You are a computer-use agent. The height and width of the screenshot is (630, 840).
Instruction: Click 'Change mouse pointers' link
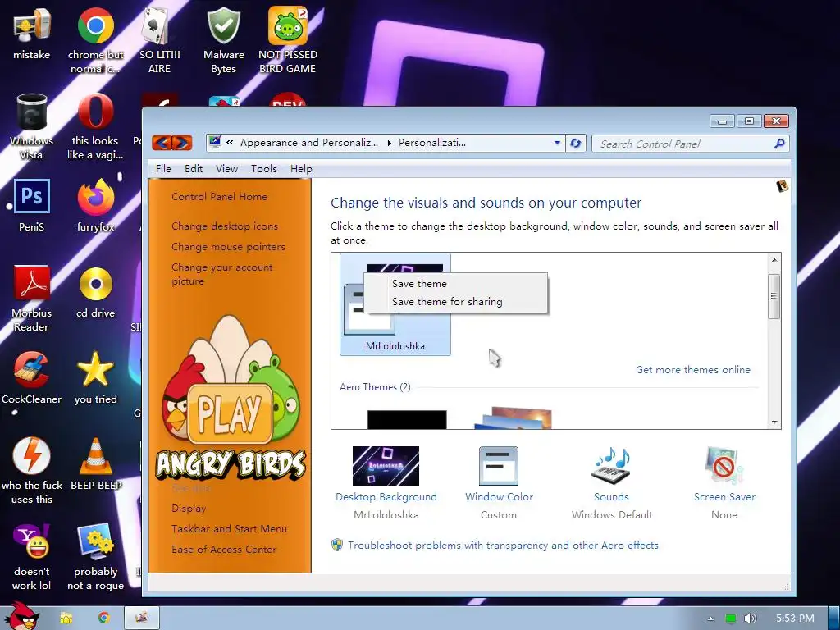click(x=228, y=247)
